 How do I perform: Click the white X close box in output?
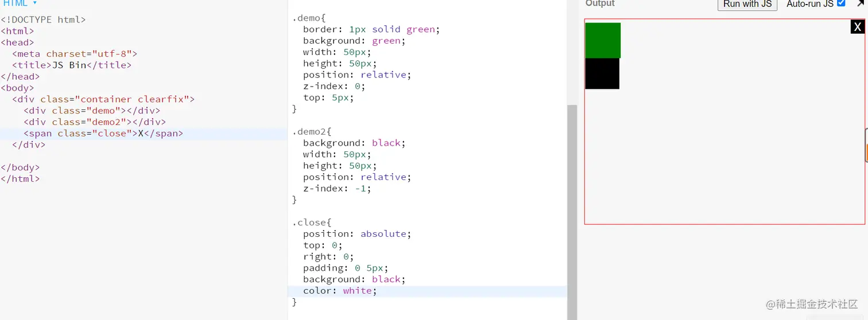coord(858,27)
